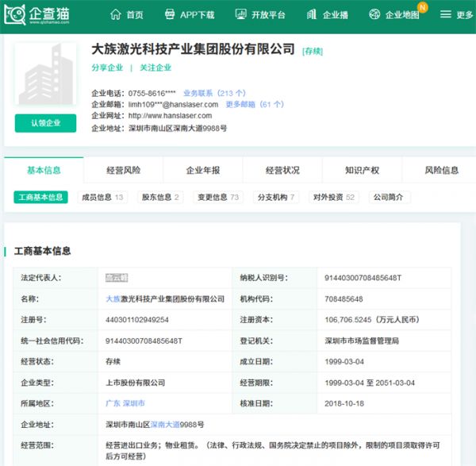Click the [存续] status tag by title
The width and height of the screenshot is (476, 466).
[x=313, y=51]
